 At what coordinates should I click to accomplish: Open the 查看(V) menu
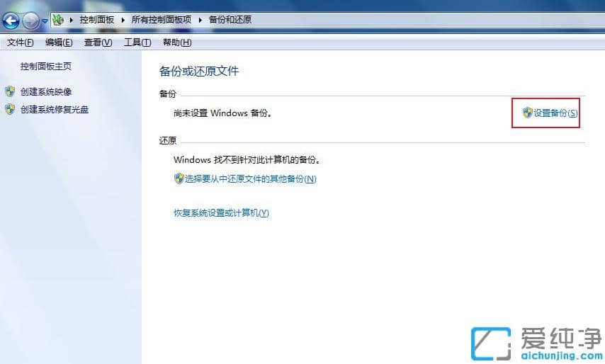pos(98,42)
